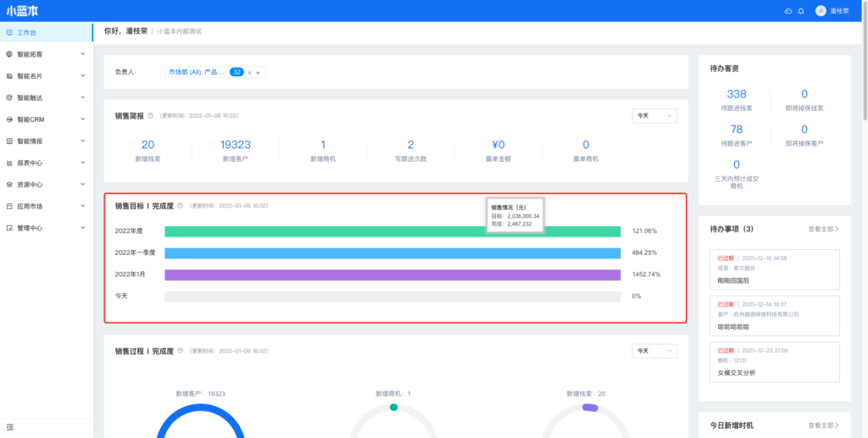Open the overdue 歌尔股份 to-do card
This screenshot has height=438, width=868.
coord(774,269)
